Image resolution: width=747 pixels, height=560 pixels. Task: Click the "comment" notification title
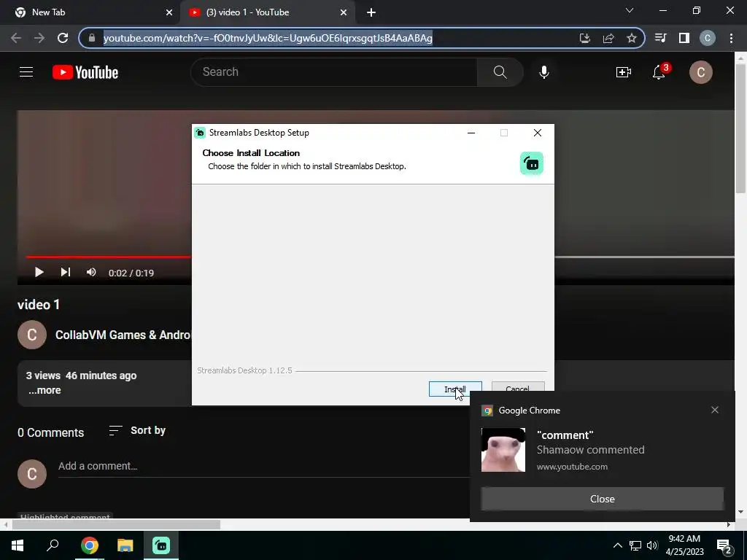tap(565, 435)
